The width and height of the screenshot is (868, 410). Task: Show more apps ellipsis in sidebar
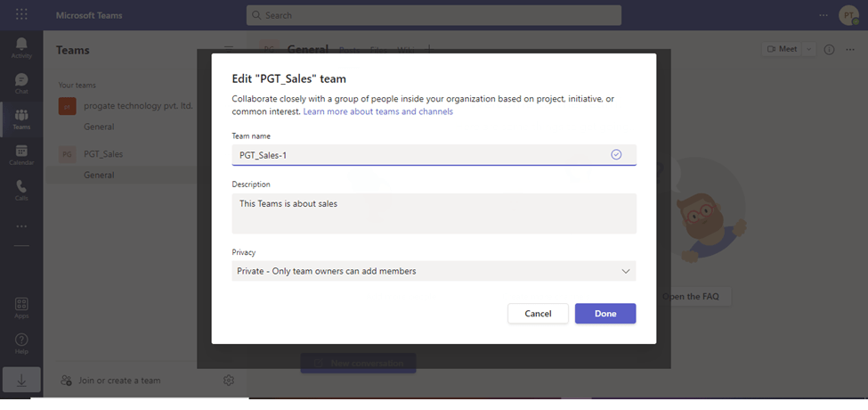(x=21, y=226)
